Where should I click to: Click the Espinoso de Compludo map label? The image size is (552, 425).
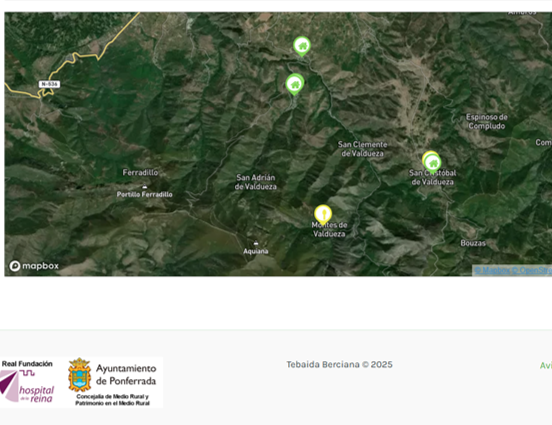pyautogui.click(x=487, y=121)
